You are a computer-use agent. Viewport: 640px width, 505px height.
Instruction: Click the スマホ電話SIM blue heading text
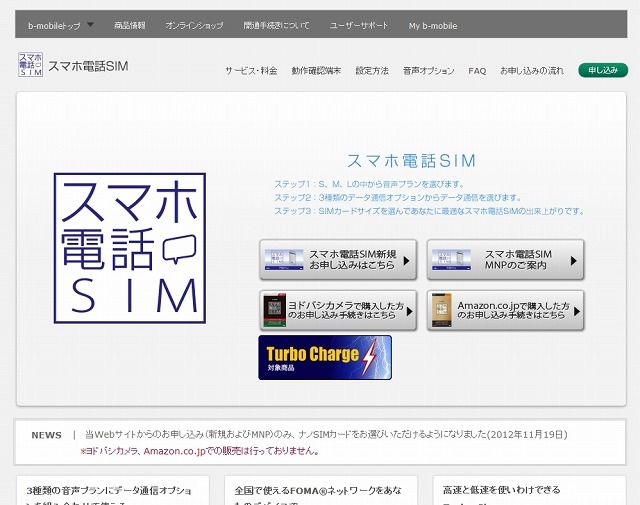tap(411, 160)
